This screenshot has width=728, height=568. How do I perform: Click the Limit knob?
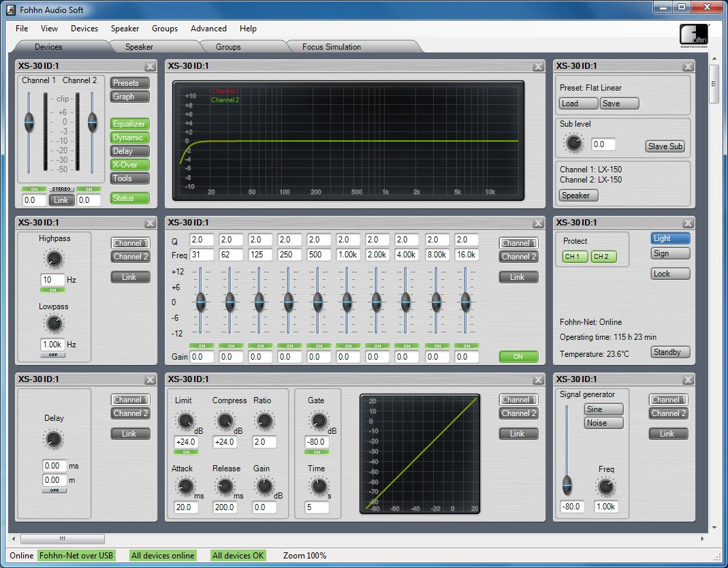[185, 421]
